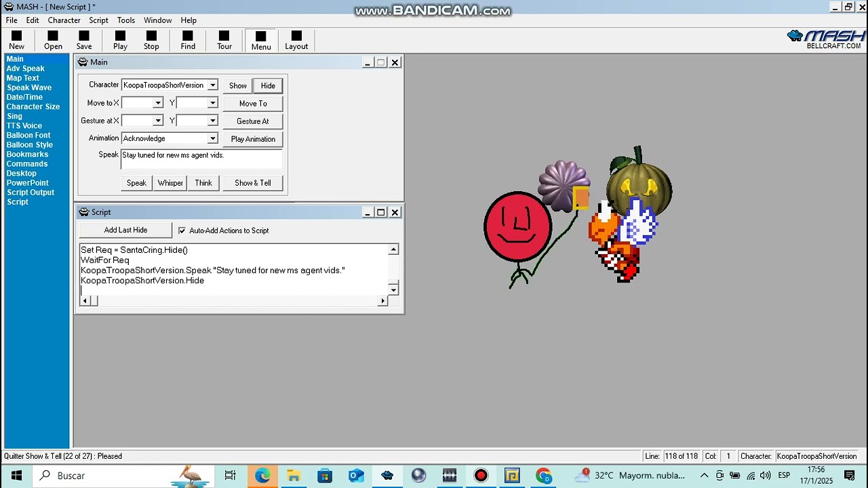Click the Script window title icon
The width and height of the screenshot is (868, 488).
pyautogui.click(x=84, y=213)
